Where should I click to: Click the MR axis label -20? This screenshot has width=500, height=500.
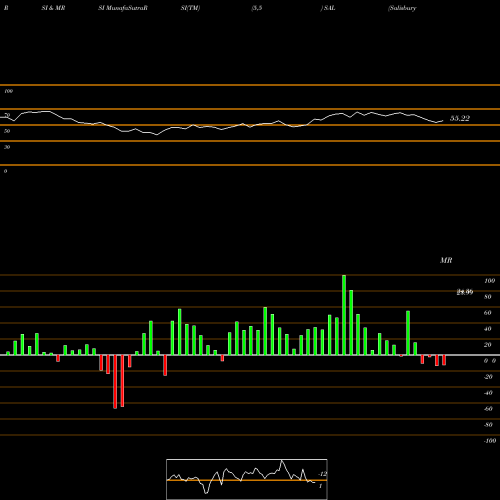488,377
